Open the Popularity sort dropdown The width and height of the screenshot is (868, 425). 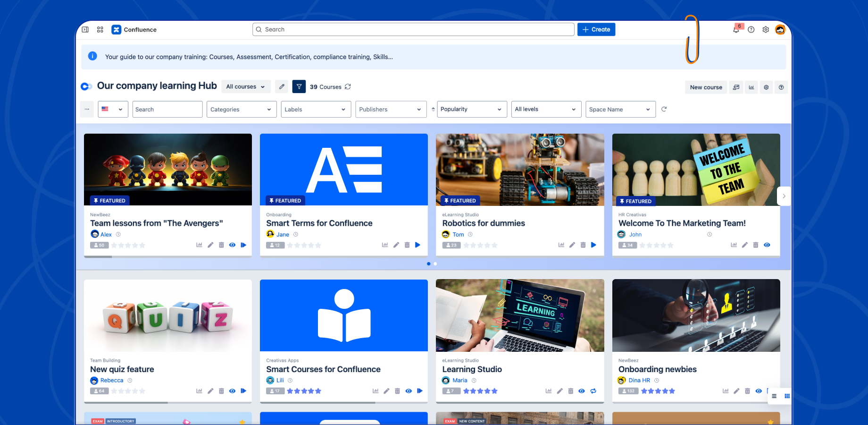click(x=472, y=110)
